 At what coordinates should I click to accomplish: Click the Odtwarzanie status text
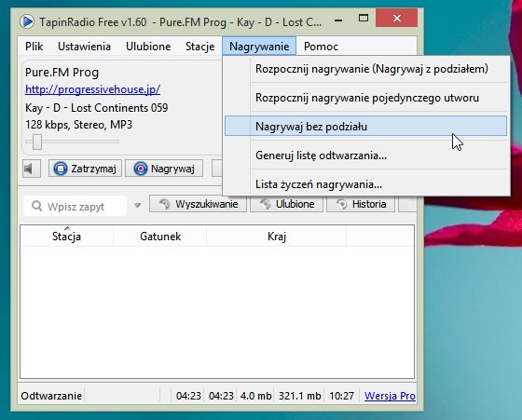pyautogui.click(x=51, y=396)
